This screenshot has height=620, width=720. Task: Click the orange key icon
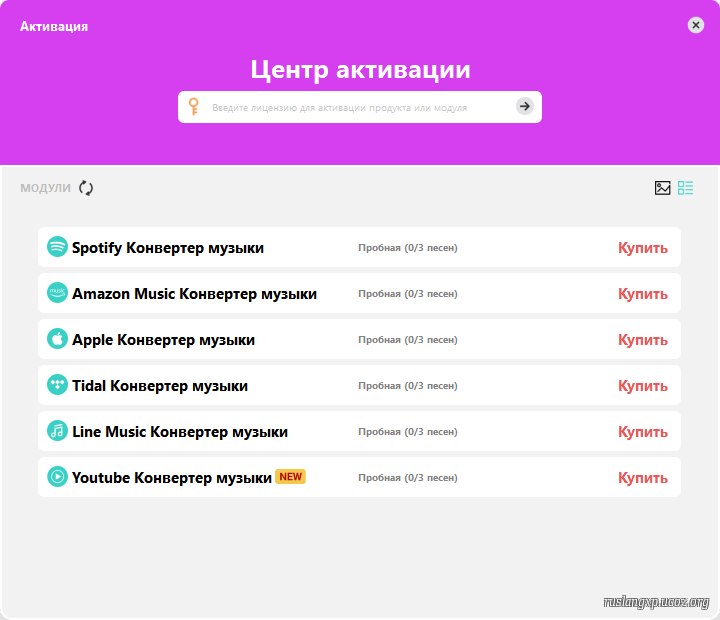click(194, 107)
